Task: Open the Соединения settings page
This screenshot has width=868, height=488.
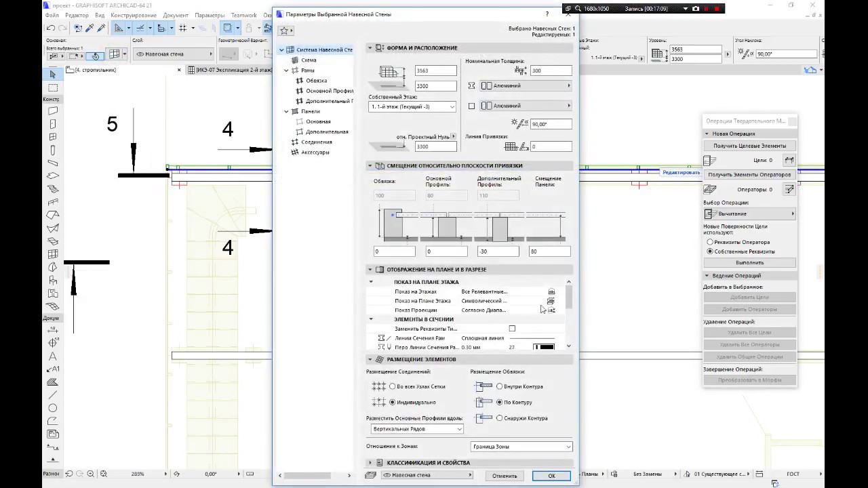Action: coord(316,142)
